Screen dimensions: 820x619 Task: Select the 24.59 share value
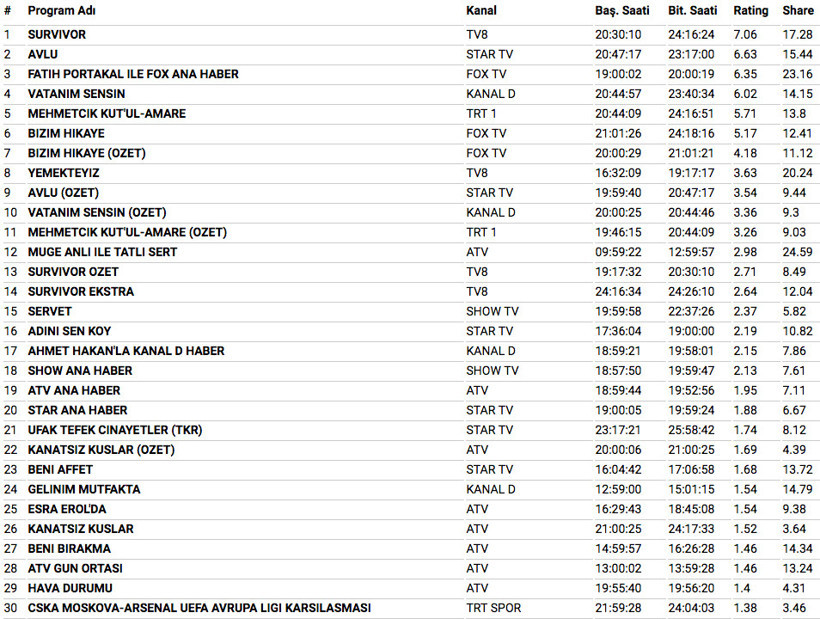click(798, 252)
